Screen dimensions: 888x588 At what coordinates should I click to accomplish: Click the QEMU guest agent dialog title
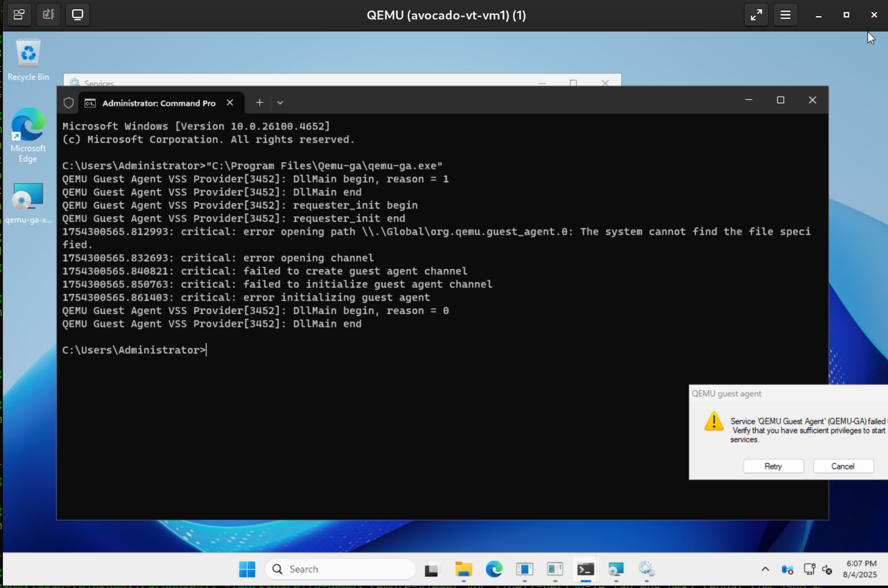coord(727,393)
